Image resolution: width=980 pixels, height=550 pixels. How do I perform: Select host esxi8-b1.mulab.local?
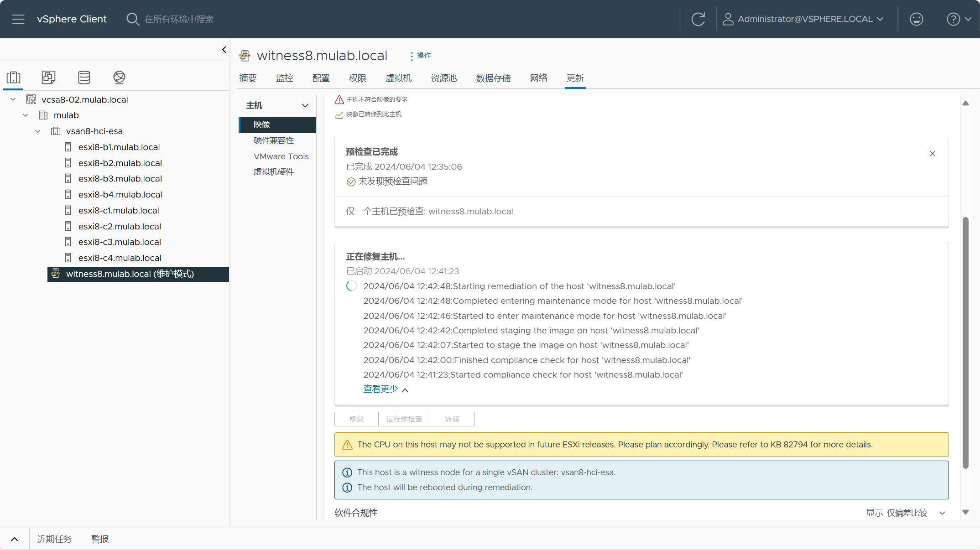(119, 147)
